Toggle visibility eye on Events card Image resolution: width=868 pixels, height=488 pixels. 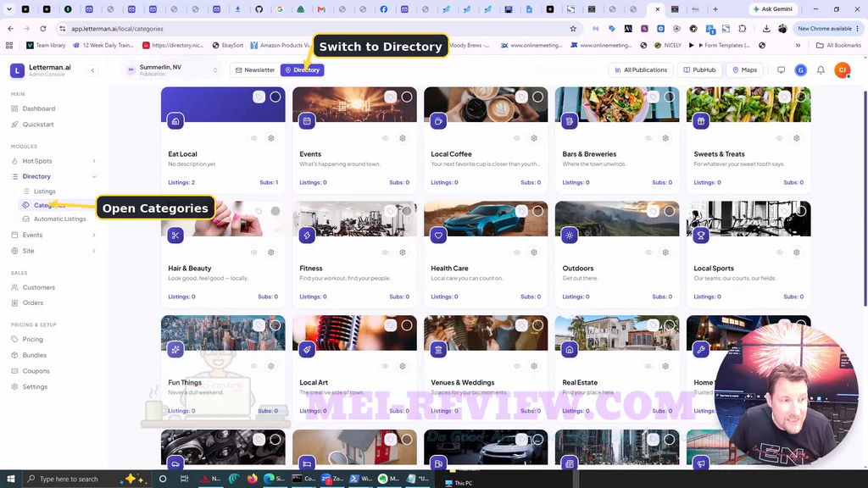click(x=386, y=138)
